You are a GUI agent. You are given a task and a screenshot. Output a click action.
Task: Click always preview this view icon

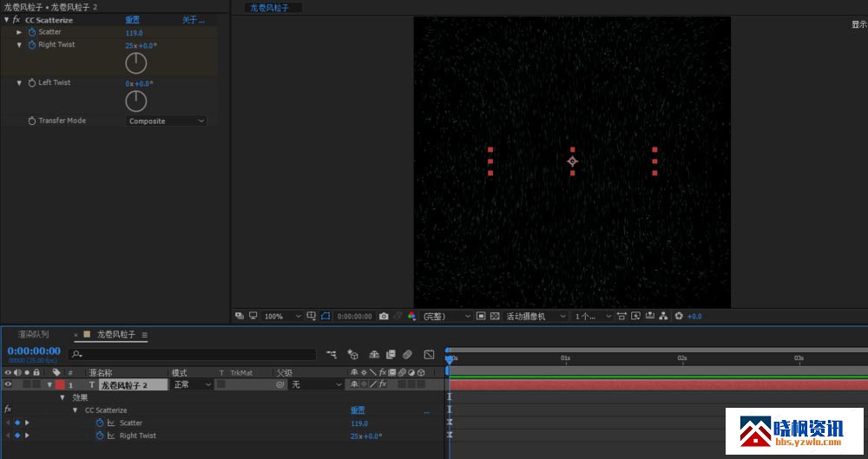(240, 316)
